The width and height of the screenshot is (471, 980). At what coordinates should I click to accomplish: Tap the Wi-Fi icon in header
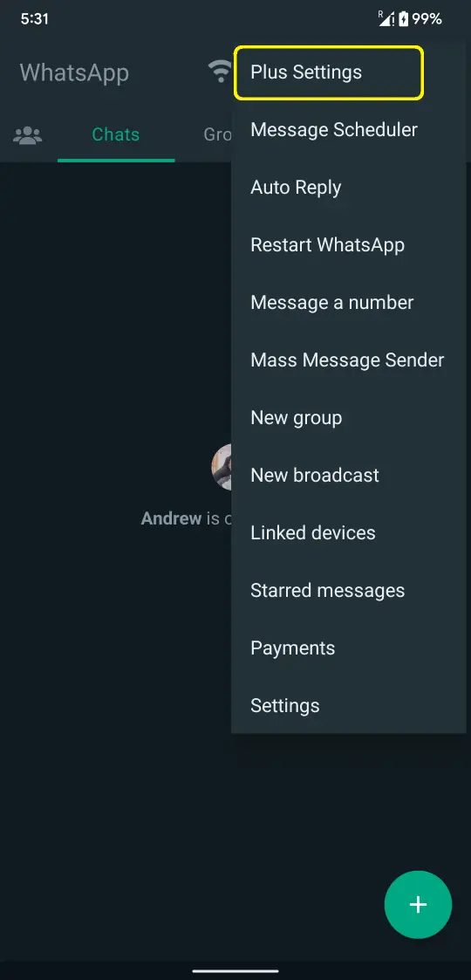[x=220, y=72]
